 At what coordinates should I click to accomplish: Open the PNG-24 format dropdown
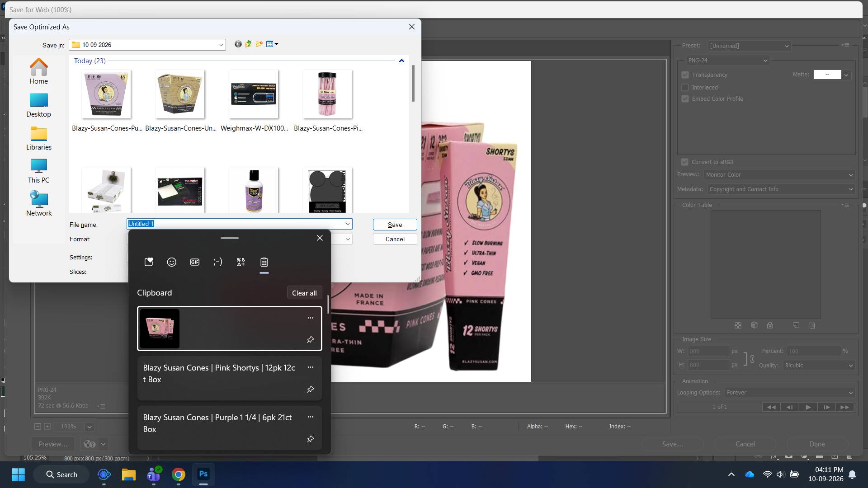(727, 61)
